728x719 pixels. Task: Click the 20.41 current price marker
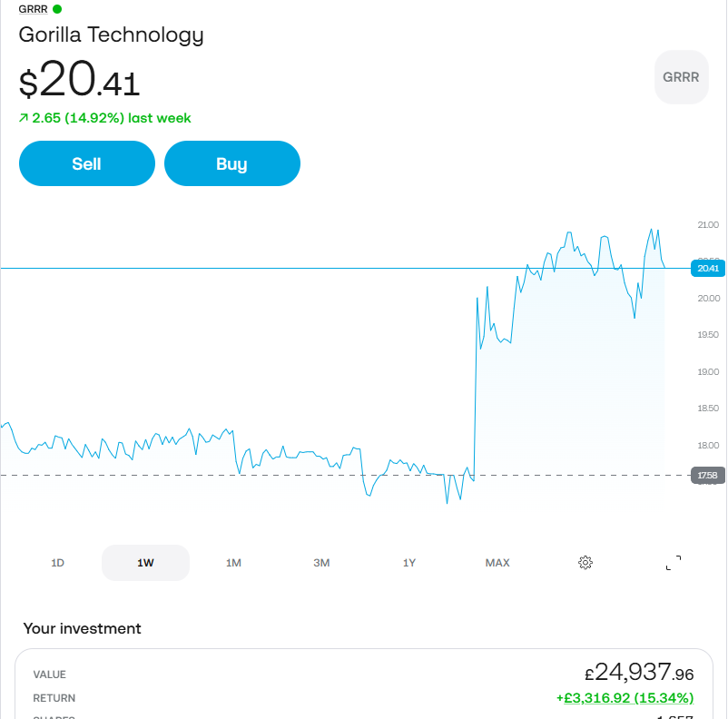pyautogui.click(x=708, y=269)
